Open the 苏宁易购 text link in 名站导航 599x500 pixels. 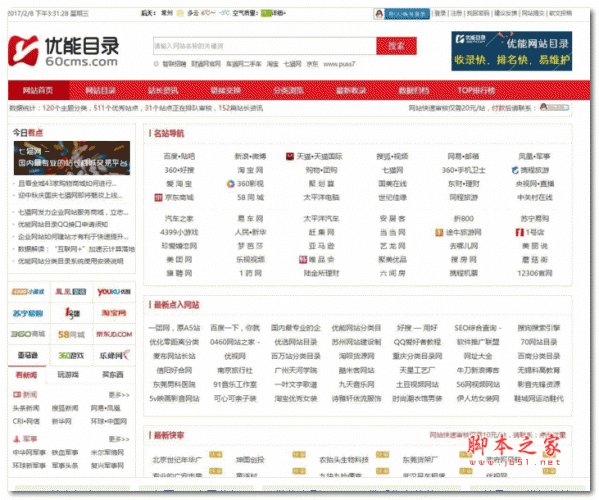tap(535, 218)
